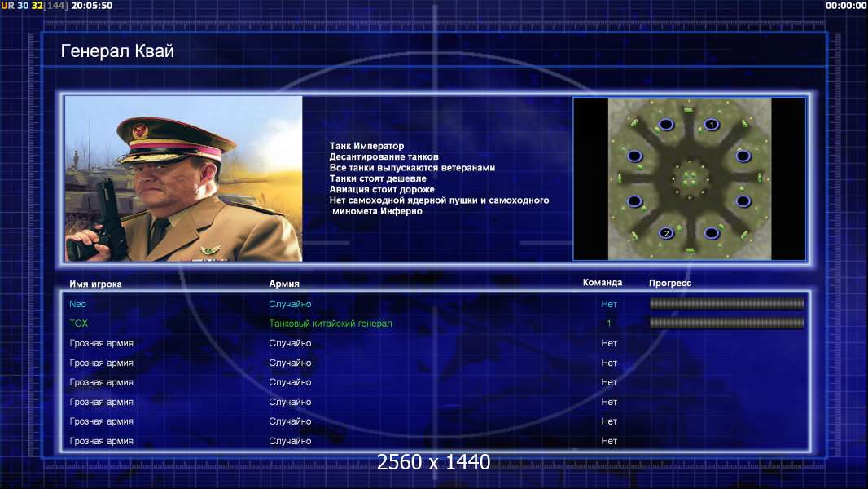Viewport: 868px width, 489px height.
Task: Click the 'Десантирование танков' line
Action: [x=384, y=156]
